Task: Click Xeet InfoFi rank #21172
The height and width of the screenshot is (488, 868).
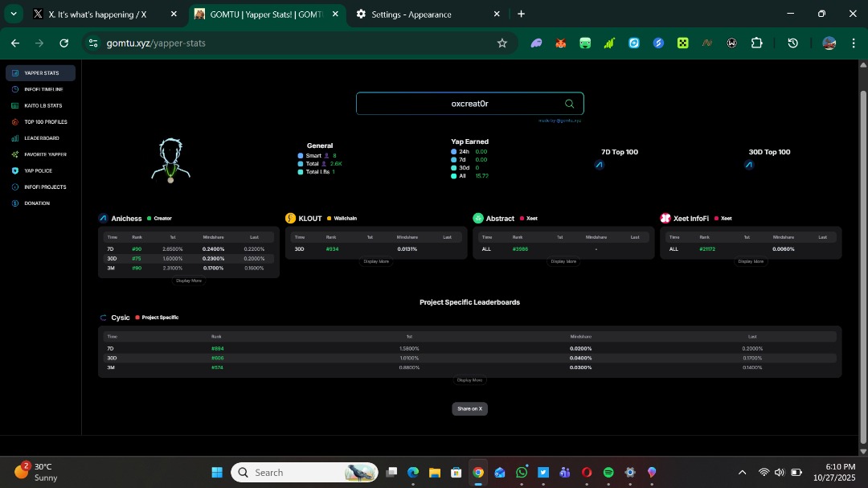Action: (707, 249)
